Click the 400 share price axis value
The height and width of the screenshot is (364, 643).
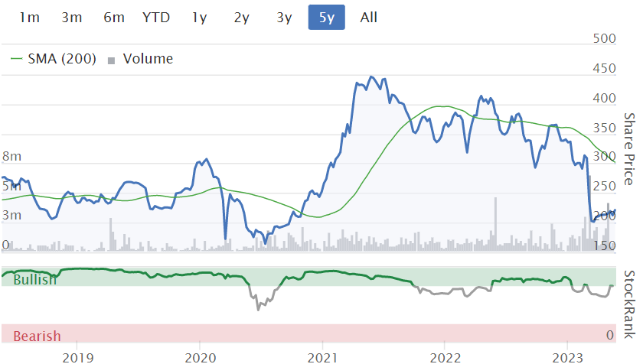(605, 99)
